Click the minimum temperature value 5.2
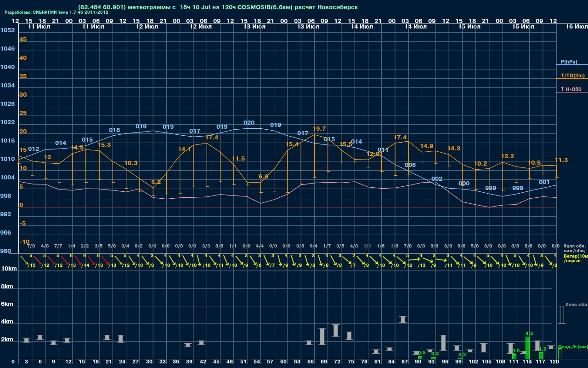This screenshot has height=368, width=588. coord(156,182)
